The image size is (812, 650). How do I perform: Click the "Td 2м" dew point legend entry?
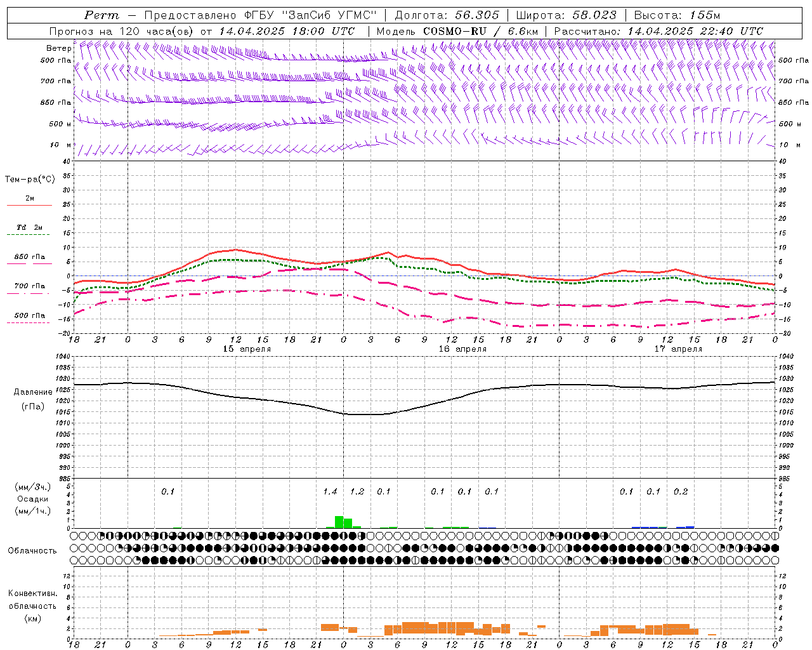pos(29,227)
